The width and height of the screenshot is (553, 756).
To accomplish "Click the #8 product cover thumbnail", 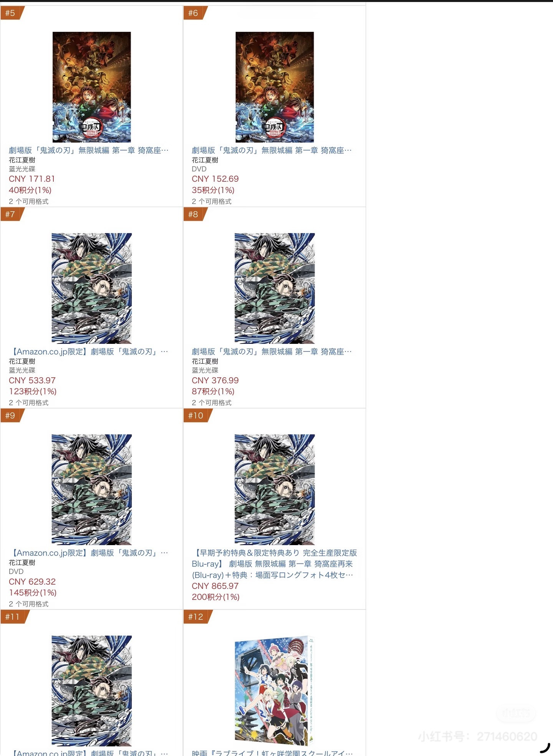I will pyautogui.click(x=275, y=288).
